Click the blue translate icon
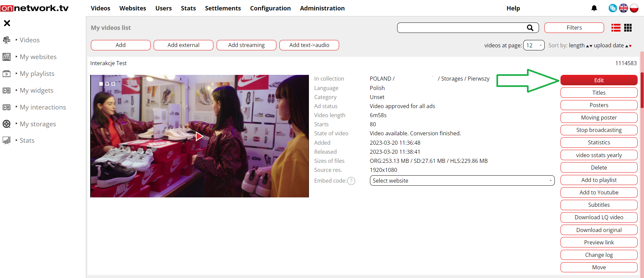Screen dimensions: 644x278 click(612, 8)
